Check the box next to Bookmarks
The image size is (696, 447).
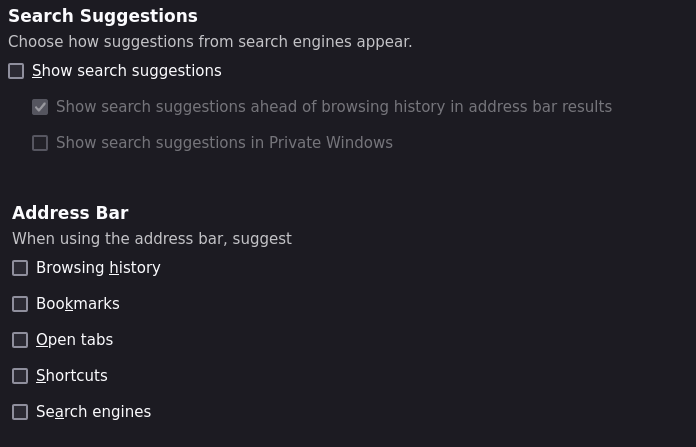point(20,304)
